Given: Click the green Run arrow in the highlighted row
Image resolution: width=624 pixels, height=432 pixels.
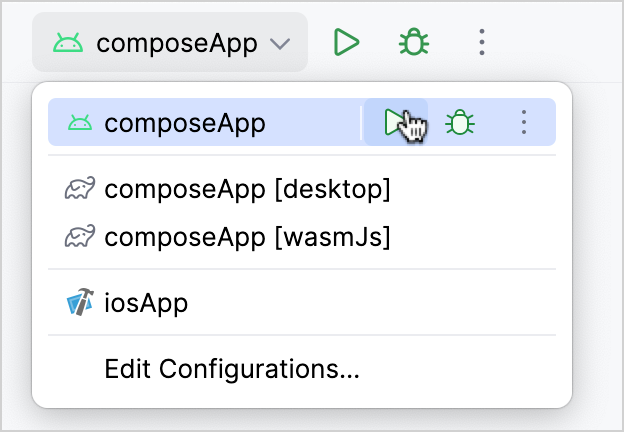Looking at the screenshot, I should [393, 122].
